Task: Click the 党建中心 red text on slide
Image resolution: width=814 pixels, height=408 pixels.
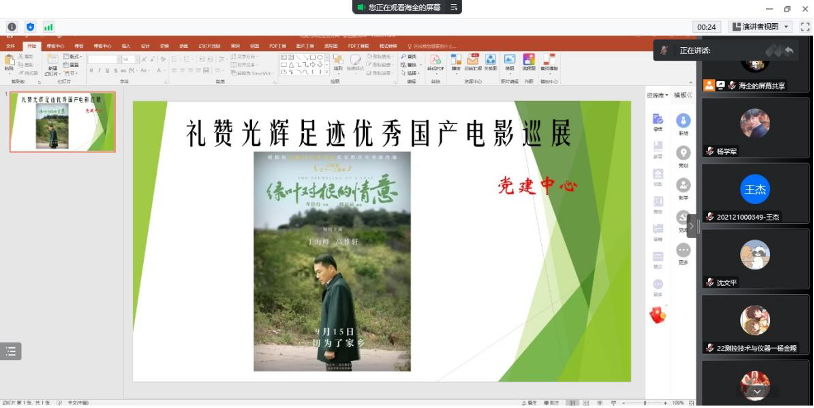Action: pyautogui.click(x=537, y=186)
